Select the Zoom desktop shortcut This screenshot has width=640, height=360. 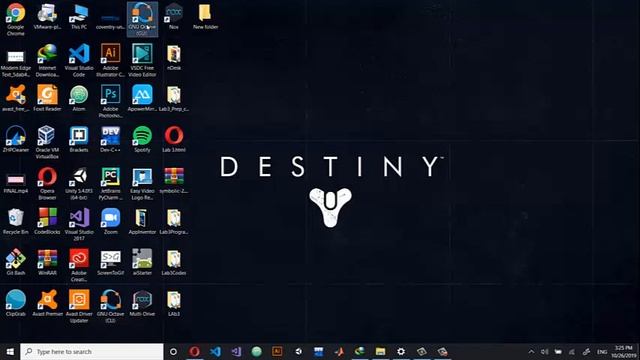(x=110, y=221)
